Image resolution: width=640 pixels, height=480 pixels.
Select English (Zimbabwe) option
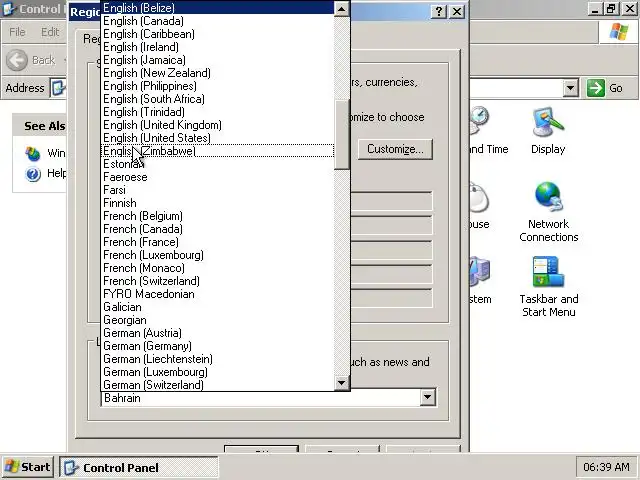217,151
